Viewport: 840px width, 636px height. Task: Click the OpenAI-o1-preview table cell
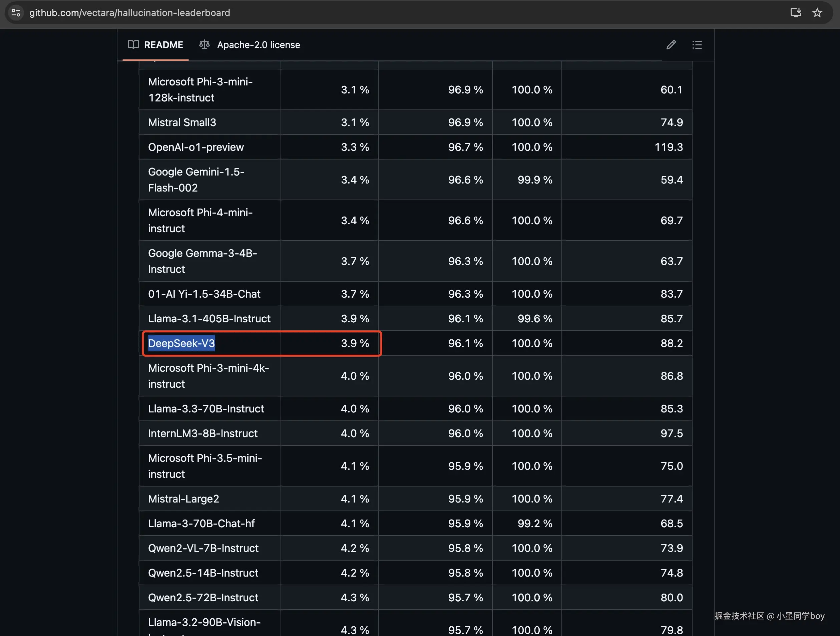point(195,147)
